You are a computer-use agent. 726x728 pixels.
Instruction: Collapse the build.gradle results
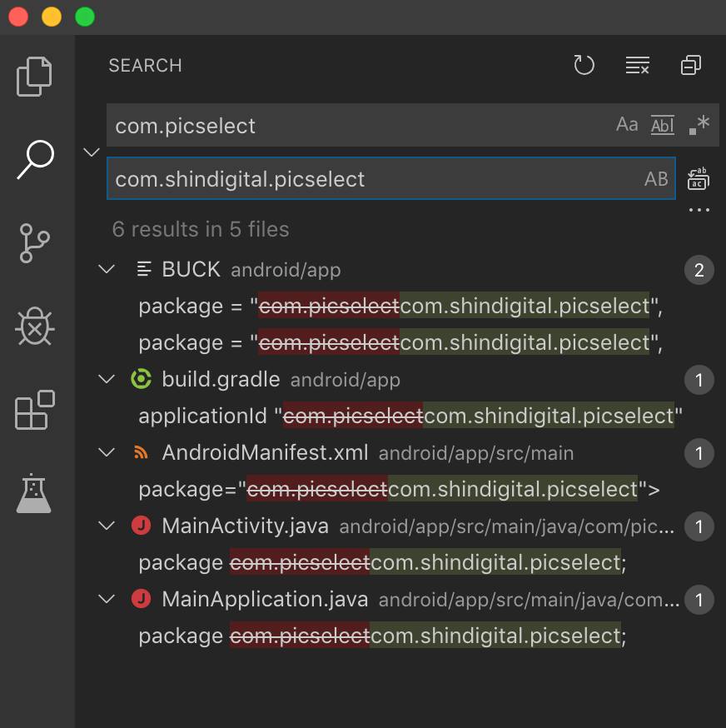[107, 379]
